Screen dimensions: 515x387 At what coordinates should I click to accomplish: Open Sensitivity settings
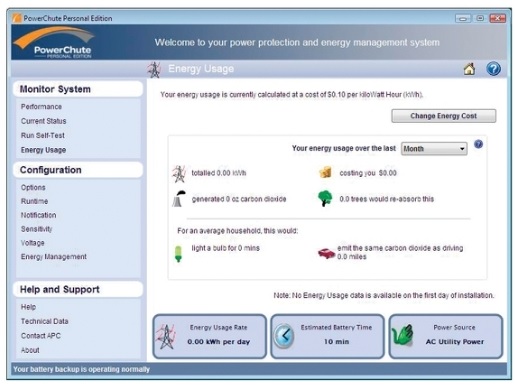click(x=36, y=229)
